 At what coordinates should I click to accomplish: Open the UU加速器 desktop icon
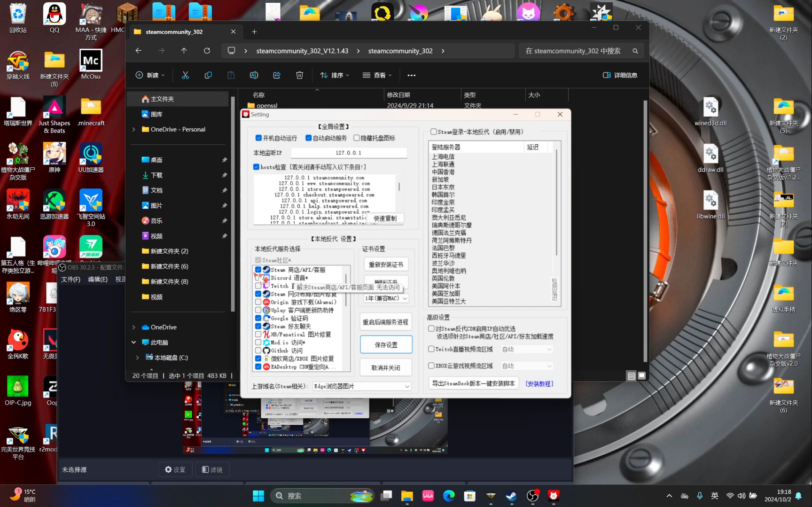click(91, 158)
